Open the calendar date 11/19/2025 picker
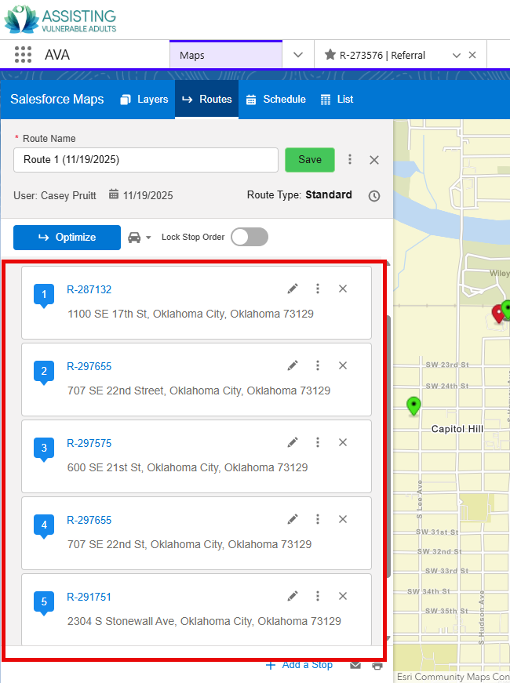This screenshot has width=510, height=684. click(x=141, y=195)
